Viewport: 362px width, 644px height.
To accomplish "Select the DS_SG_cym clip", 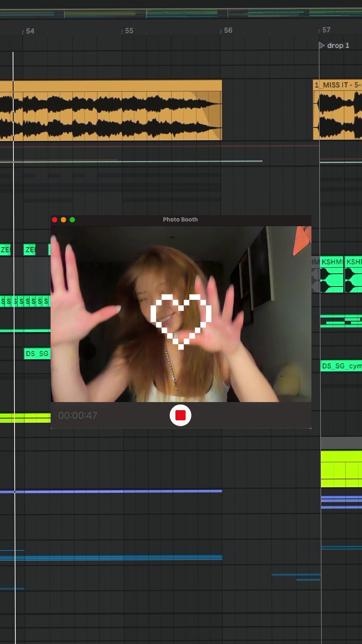I will tap(341, 366).
